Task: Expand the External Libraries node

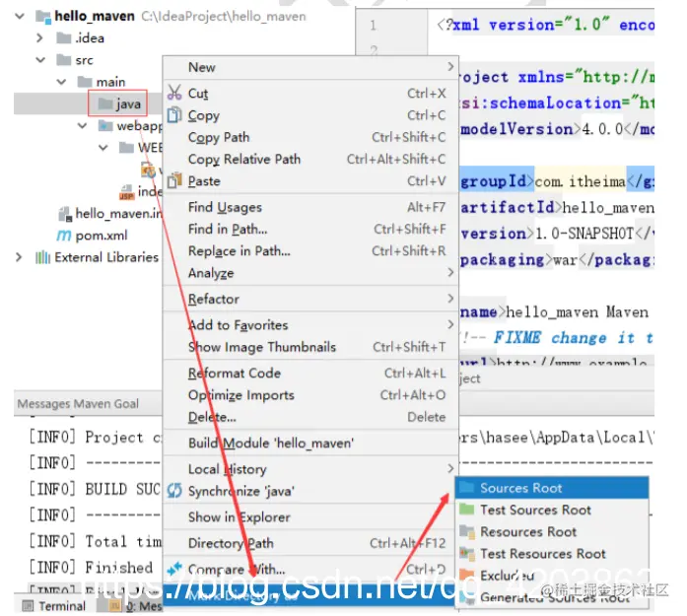Action: point(19,257)
